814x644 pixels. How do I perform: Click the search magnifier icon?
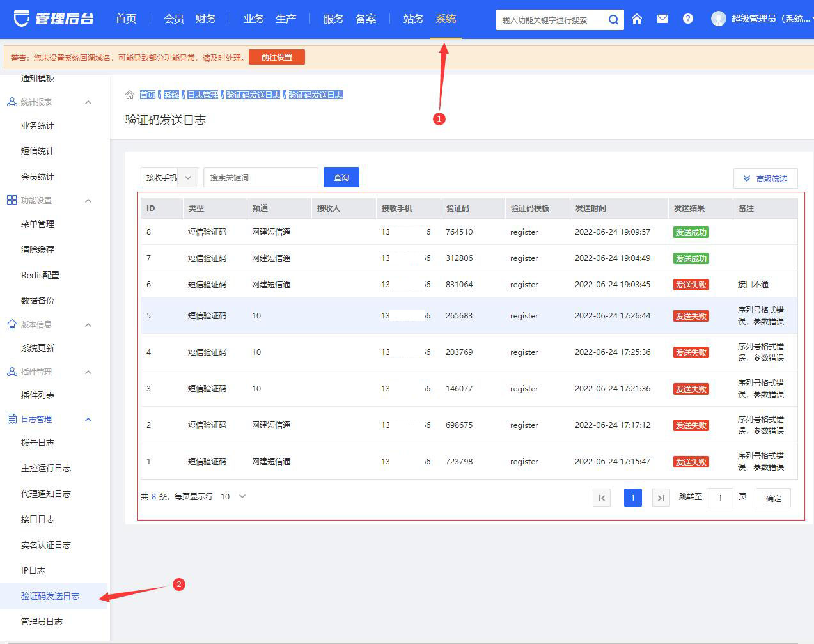tap(613, 20)
